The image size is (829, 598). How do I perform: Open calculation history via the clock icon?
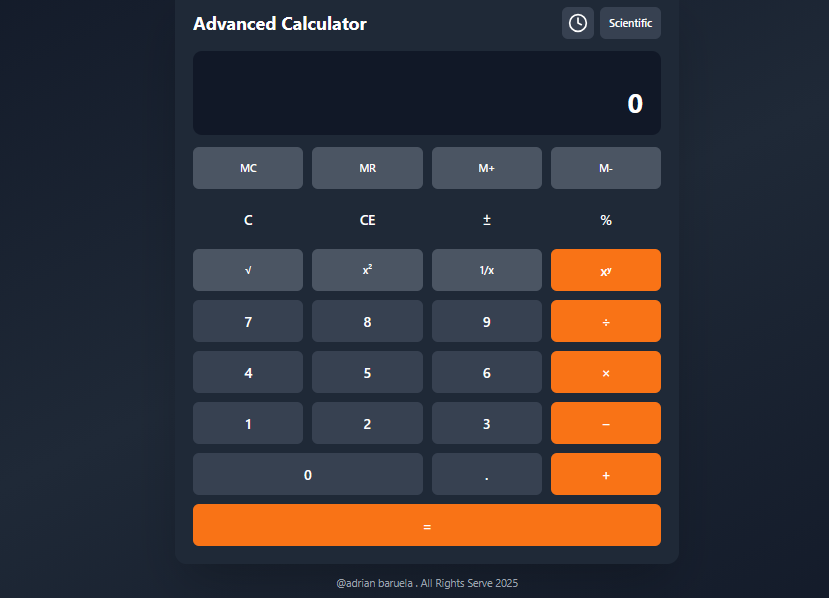[577, 23]
